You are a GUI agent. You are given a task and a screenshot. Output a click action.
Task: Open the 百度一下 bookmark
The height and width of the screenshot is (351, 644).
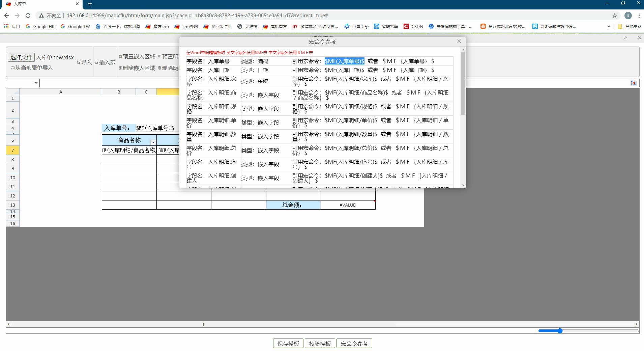[118, 26]
